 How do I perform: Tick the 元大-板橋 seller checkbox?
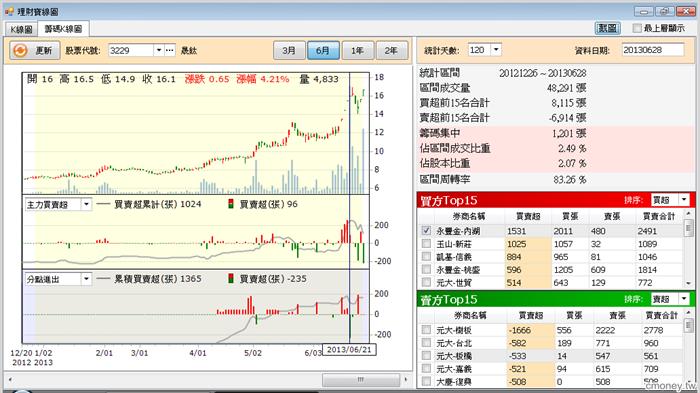coord(426,355)
